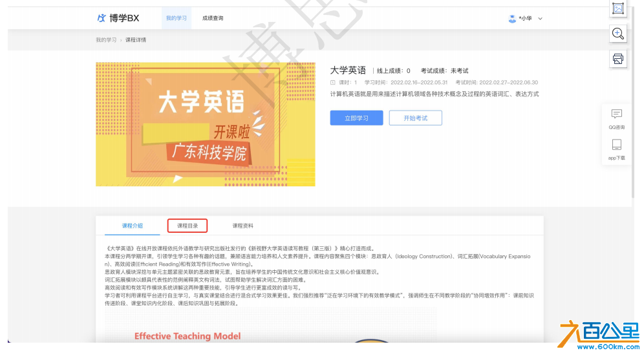This screenshot has width=644, height=353.
Task: Click the Effective Teaching Model heading
Action: point(188,336)
